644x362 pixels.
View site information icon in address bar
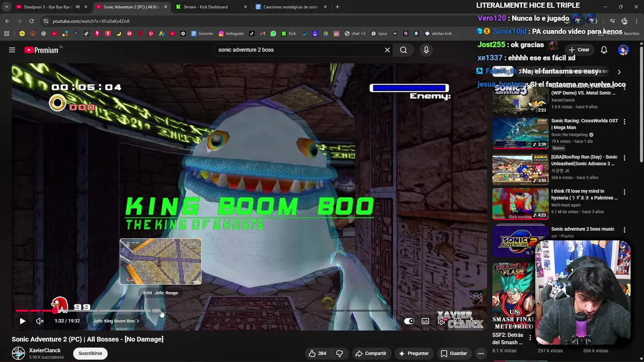[46, 21]
